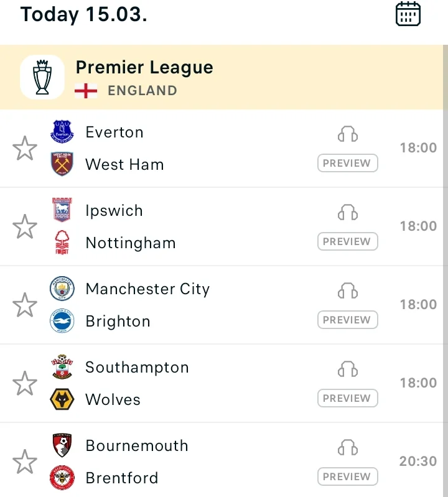Click the Wolves club crest

pyautogui.click(x=62, y=399)
